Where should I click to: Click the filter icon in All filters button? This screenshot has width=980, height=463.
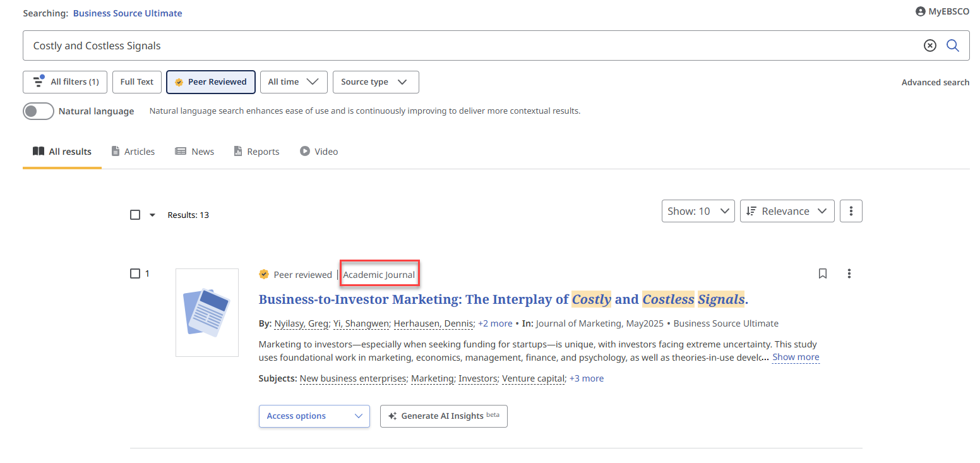(39, 81)
